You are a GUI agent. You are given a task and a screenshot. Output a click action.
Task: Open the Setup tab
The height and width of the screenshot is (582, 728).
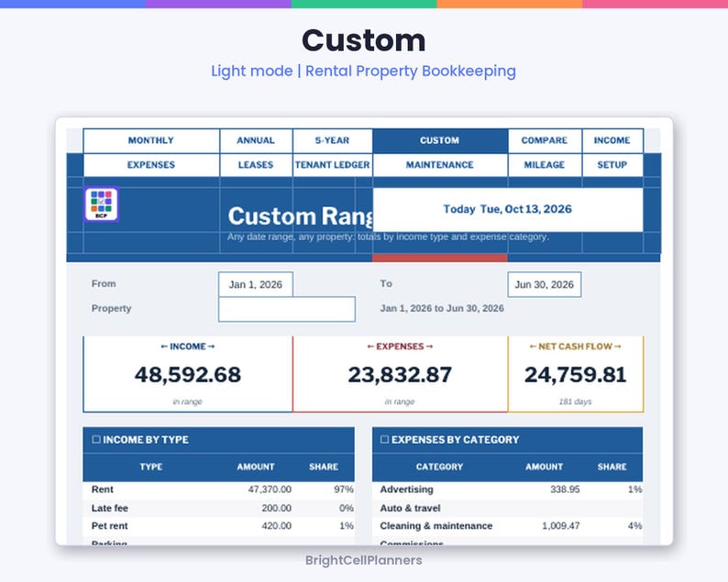coord(612,165)
